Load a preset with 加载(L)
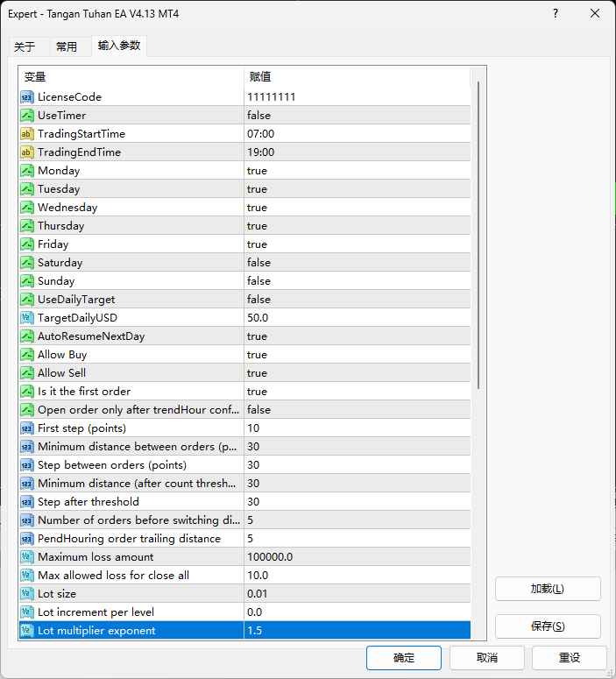This screenshot has width=616, height=679. click(548, 589)
